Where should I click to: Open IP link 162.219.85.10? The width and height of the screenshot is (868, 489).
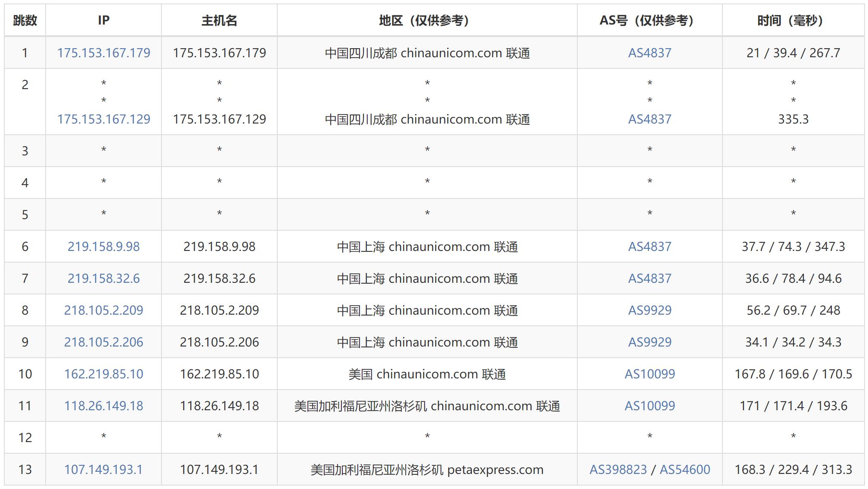tap(104, 374)
